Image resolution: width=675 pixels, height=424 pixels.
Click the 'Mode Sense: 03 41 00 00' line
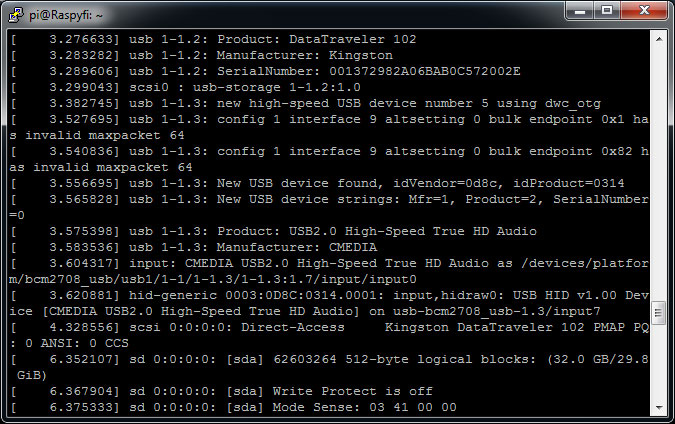tap(234, 407)
